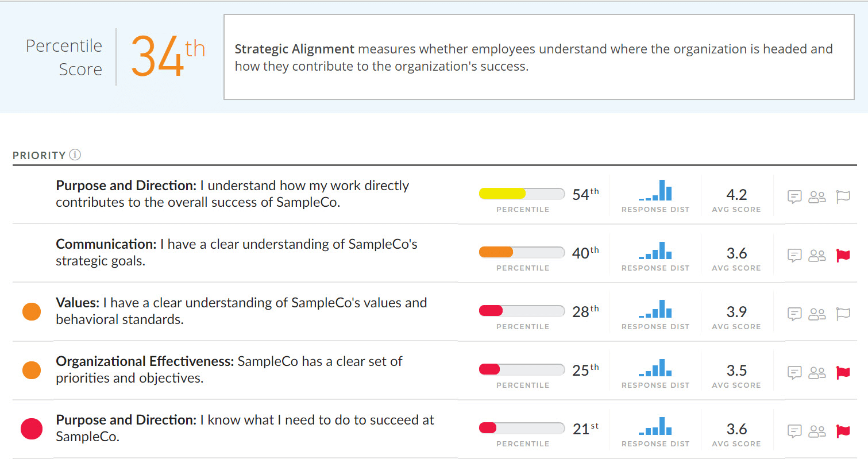Unflag the Organizational Effectiveness item

(843, 373)
